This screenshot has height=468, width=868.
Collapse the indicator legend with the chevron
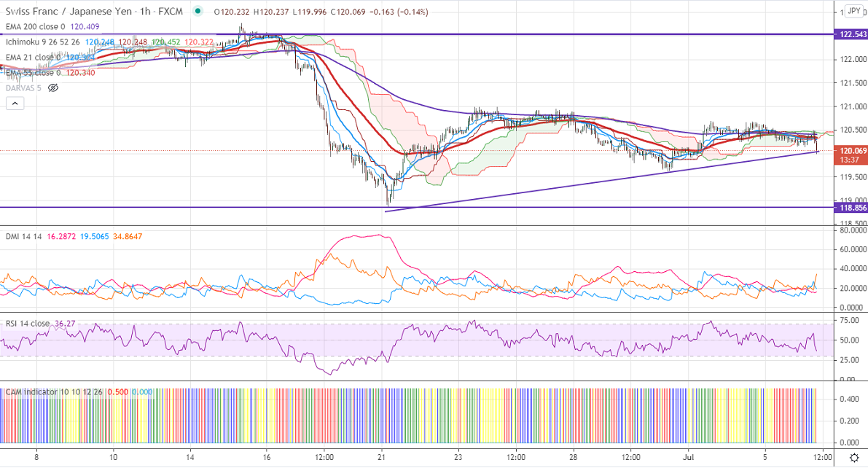tap(15, 104)
